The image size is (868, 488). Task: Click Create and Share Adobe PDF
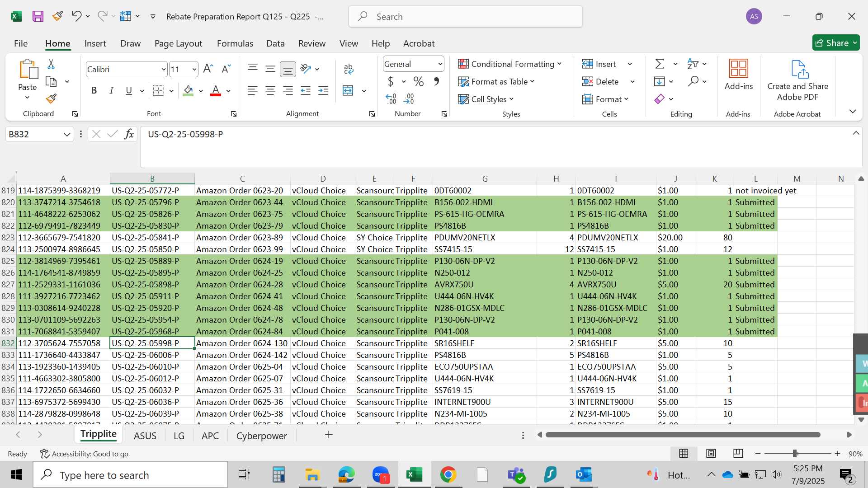pos(798,80)
